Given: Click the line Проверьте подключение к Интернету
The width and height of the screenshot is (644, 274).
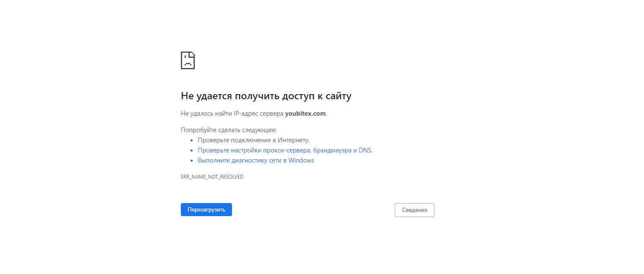Looking at the screenshot, I should click(254, 140).
